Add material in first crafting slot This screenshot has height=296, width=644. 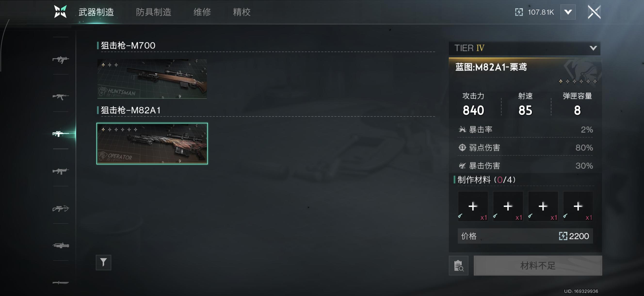click(473, 206)
